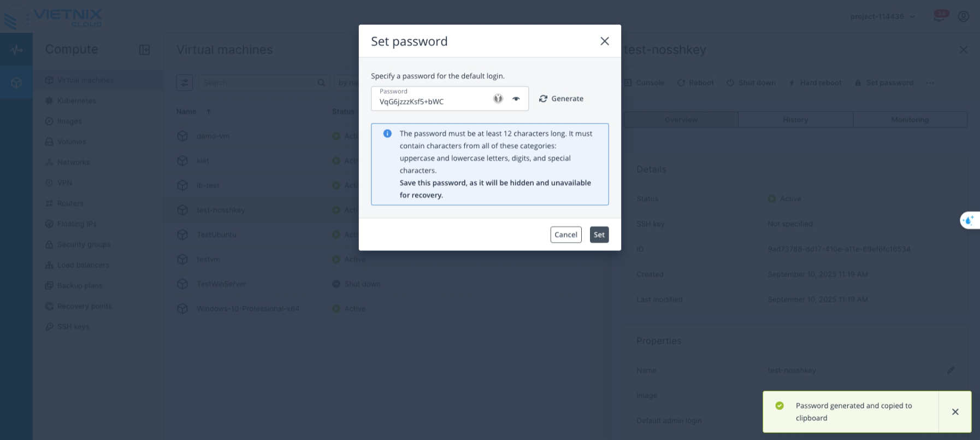Viewport: 980px width, 440px height.
Task: Open the Floating IPs section
Action: (x=77, y=224)
